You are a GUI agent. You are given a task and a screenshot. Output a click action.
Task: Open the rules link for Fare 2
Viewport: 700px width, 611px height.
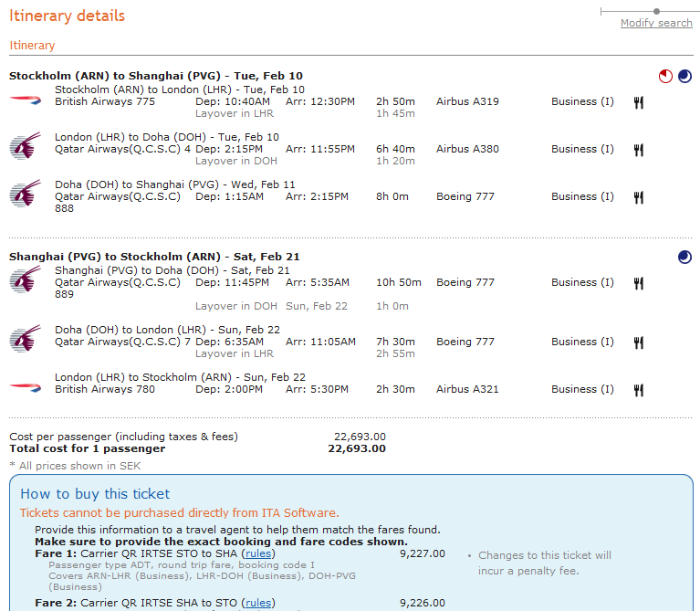258,603
